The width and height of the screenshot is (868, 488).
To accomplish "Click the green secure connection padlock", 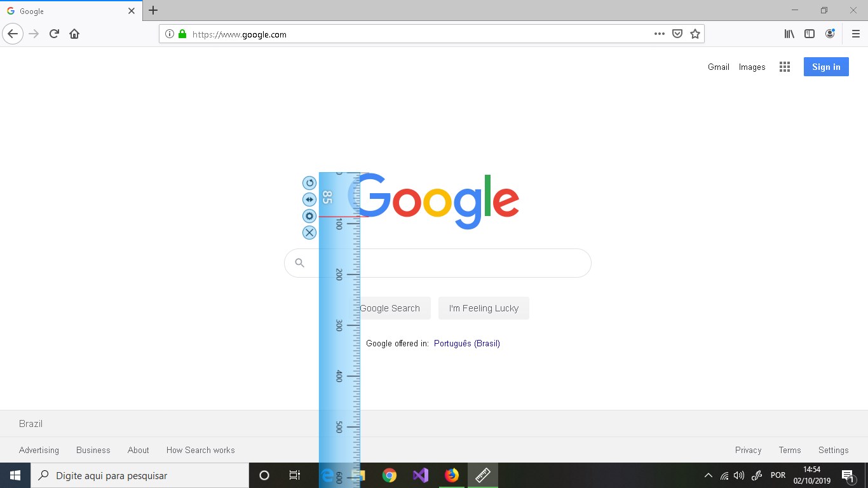I will [182, 34].
